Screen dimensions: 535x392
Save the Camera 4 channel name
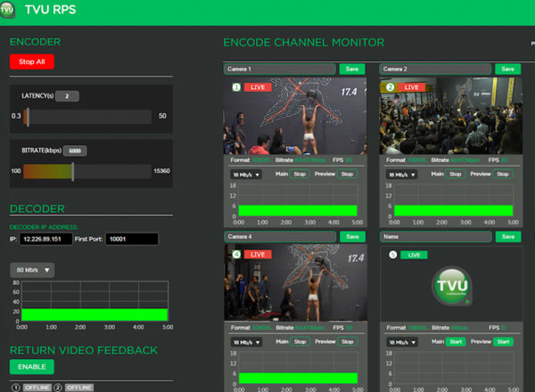point(352,237)
